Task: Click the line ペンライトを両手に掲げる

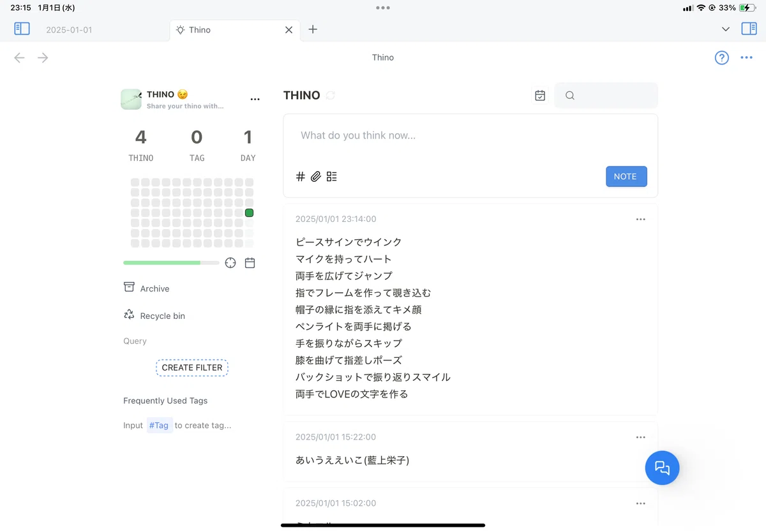Action: [x=354, y=327]
